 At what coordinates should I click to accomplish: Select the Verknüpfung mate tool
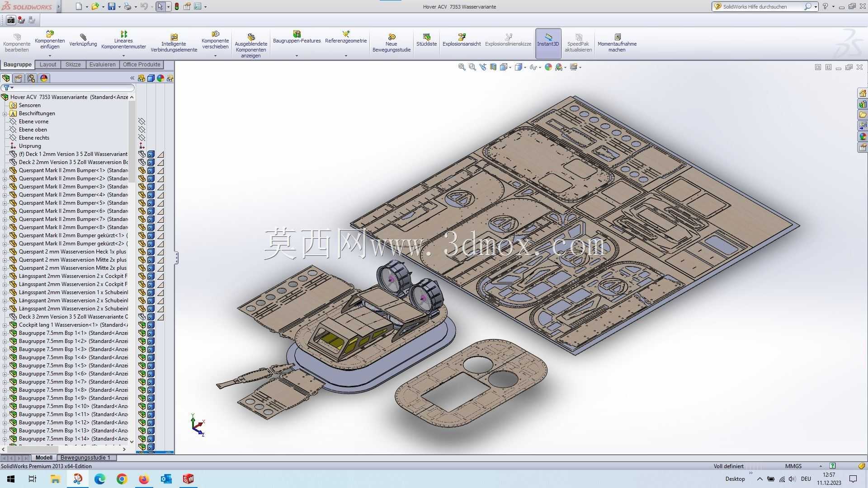[x=83, y=40]
